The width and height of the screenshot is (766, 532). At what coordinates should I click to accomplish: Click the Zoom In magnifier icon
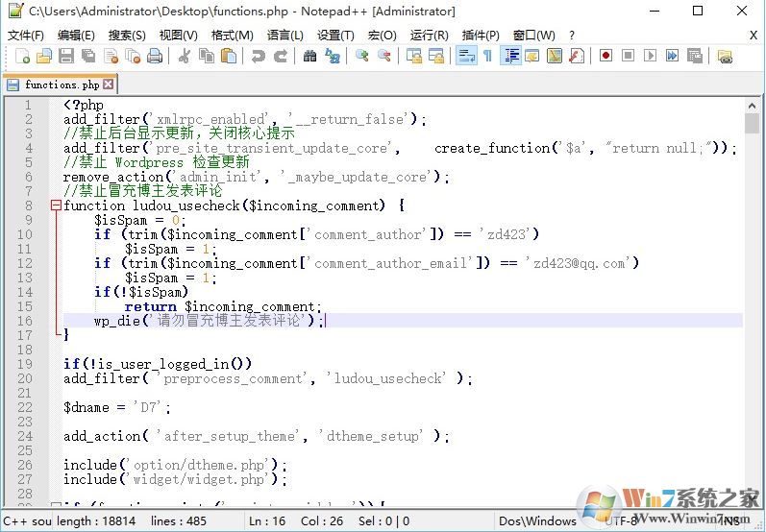point(362,57)
